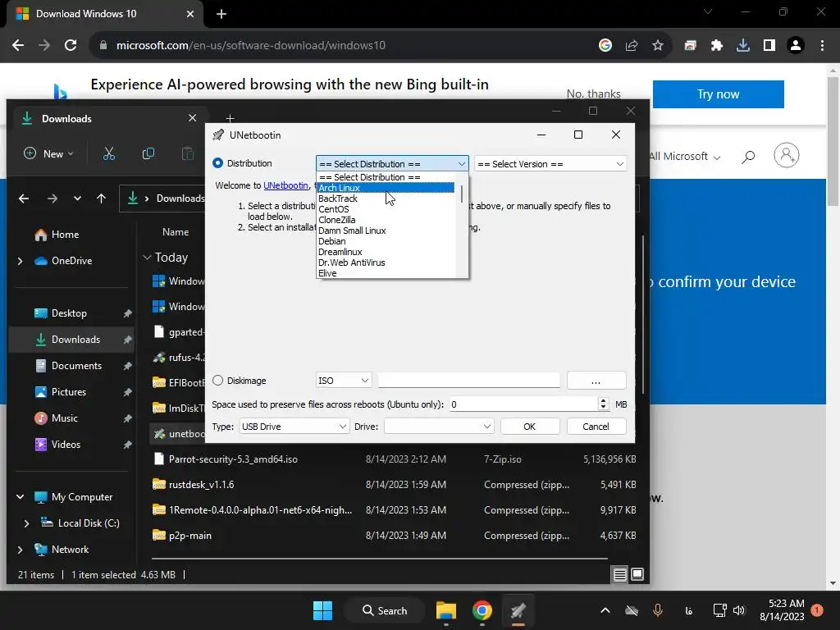Open the Chrome profile avatar
This screenshot has height=630, width=840.
tap(796, 45)
